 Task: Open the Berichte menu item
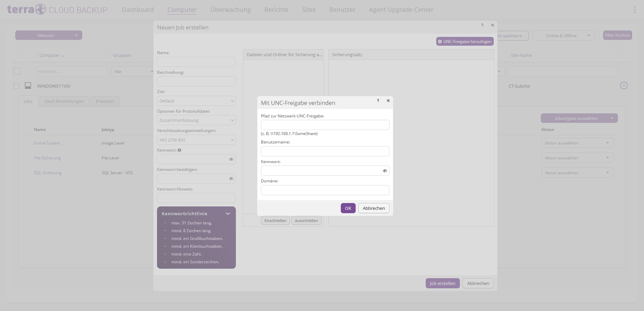pyautogui.click(x=276, y=10)
